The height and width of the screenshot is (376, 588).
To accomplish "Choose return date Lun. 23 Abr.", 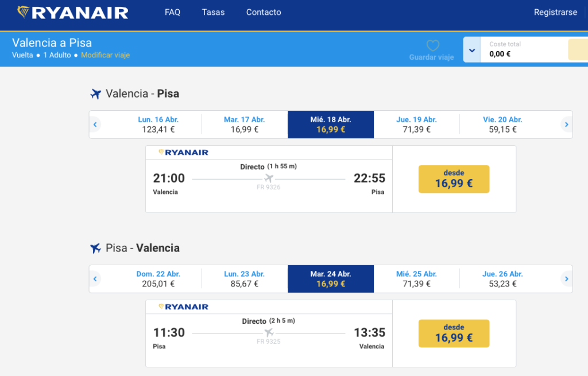I will (244, 279).
